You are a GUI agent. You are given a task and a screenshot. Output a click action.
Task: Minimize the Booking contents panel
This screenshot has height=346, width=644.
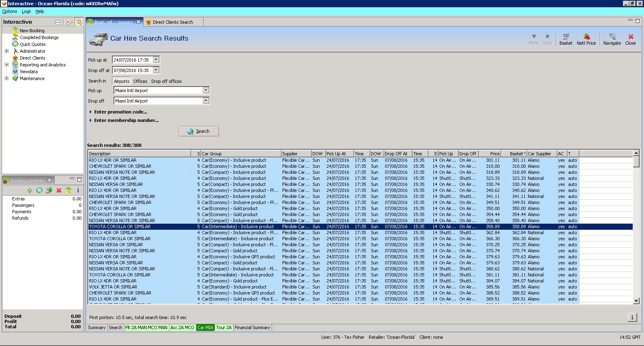pos(72,179)
